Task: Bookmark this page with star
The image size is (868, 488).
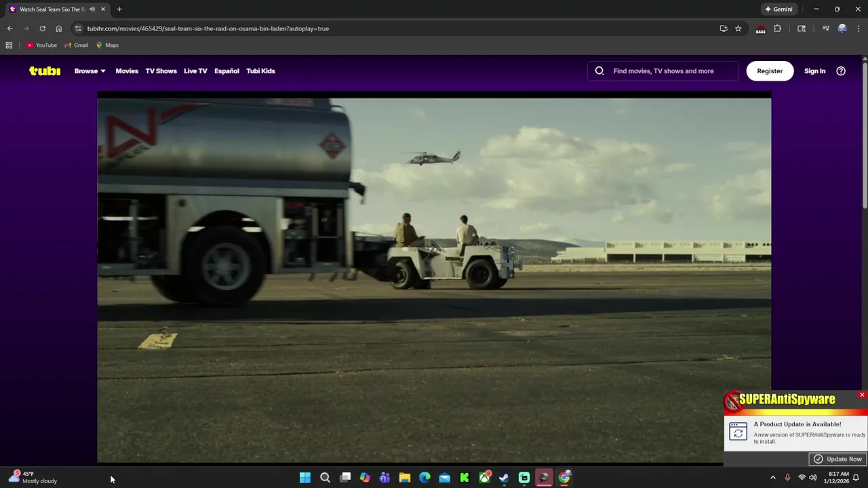Action: [738, 28]
